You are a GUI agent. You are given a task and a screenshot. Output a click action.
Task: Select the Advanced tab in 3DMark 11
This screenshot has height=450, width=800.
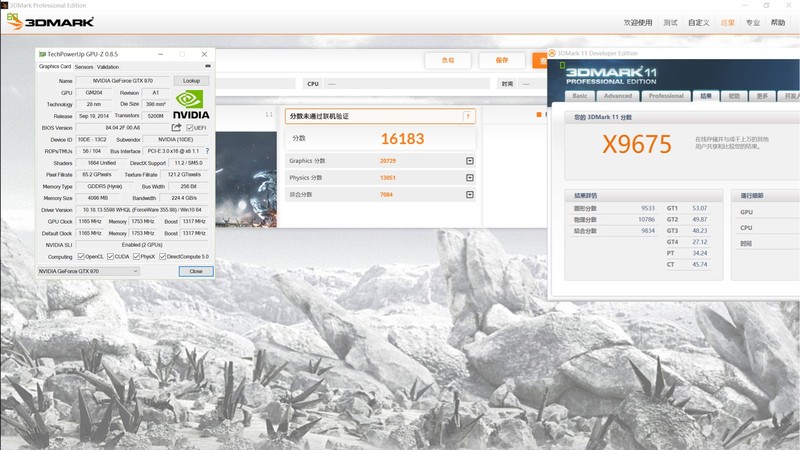coord(618,96)
